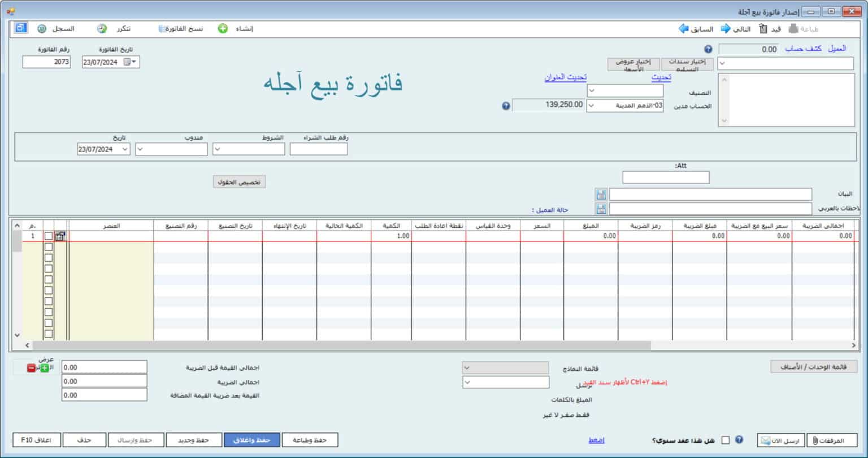This screenshot has height=458, width=868.
Task: Click the البيان description input field
Action: click(710, 195)
